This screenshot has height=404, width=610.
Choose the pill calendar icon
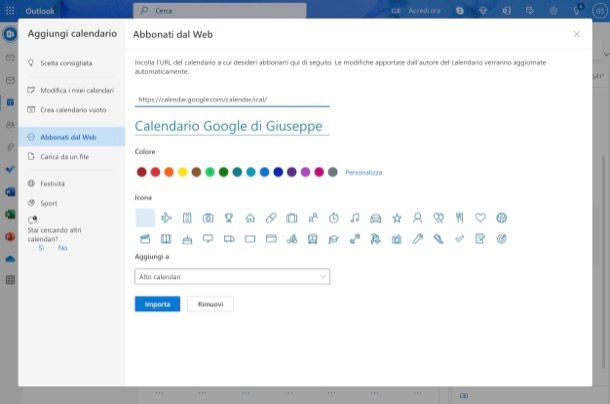pyautogui.click(x=271, y=218)
